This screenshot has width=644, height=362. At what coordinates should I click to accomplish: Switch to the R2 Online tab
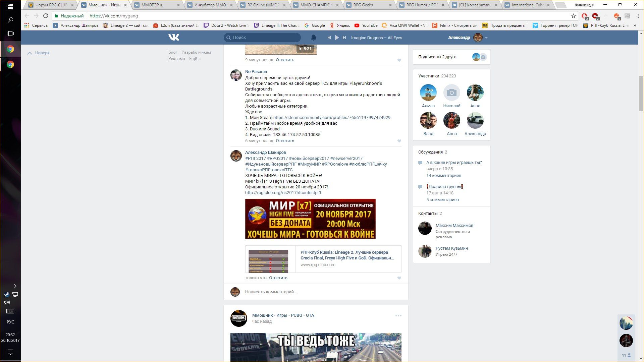click(x=263, y=5)
